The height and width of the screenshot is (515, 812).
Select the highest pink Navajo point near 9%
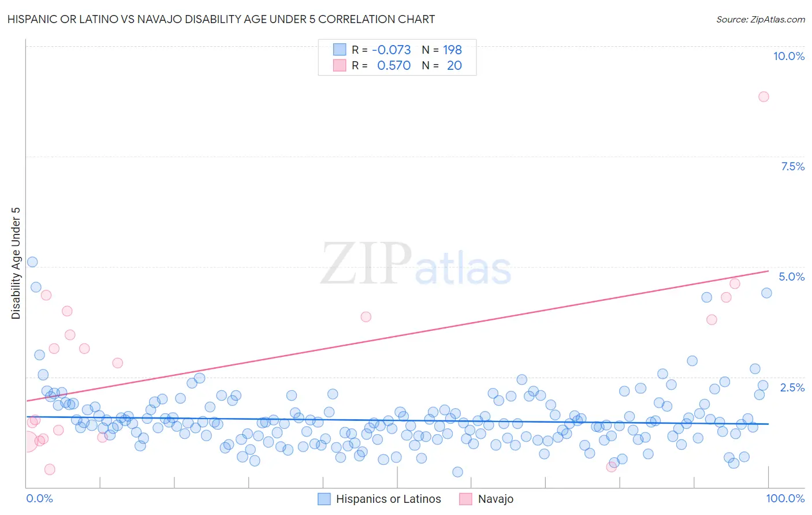763,96
